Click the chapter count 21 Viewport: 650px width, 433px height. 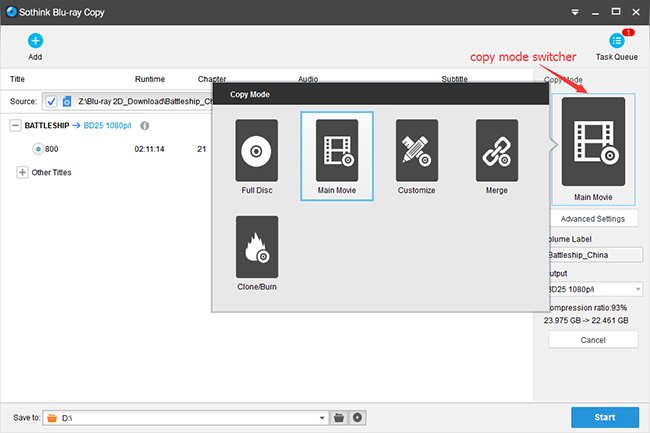pos(201,149)
